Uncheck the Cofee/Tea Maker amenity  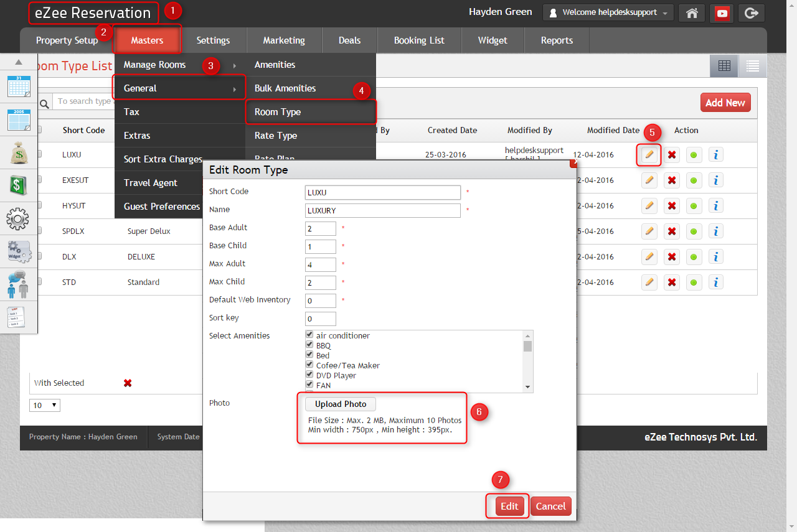coord(309,365)
